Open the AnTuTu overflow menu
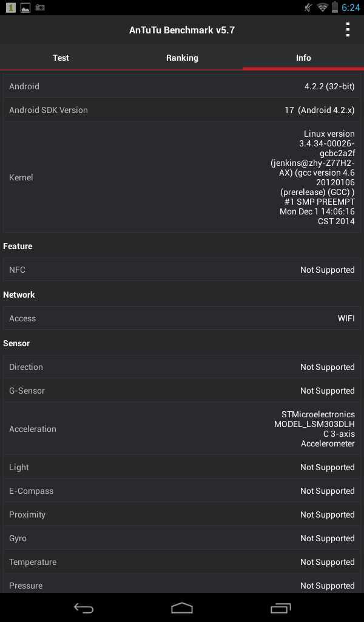 pyautogui.click(x=348, y=29)
